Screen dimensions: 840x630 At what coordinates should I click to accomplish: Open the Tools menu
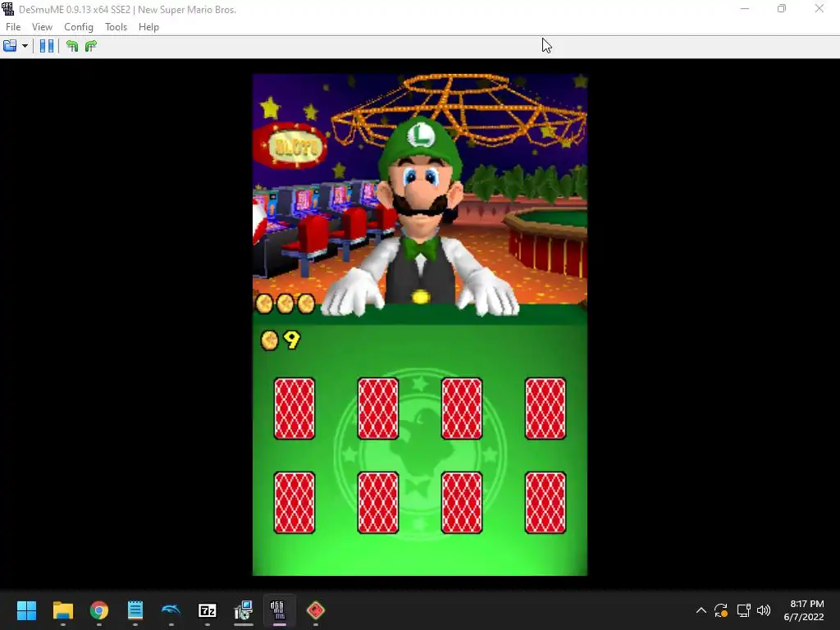116,27
